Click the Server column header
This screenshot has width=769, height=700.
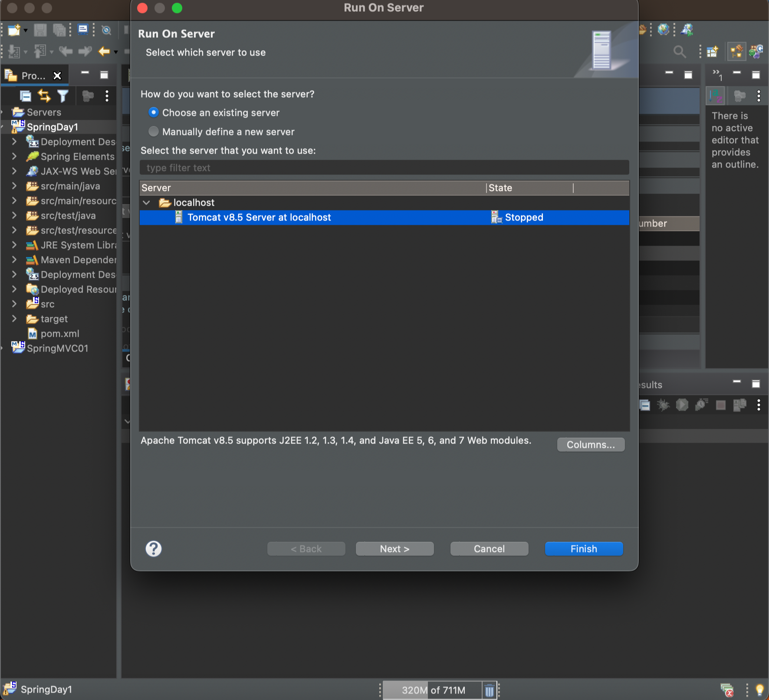(312, 188)
